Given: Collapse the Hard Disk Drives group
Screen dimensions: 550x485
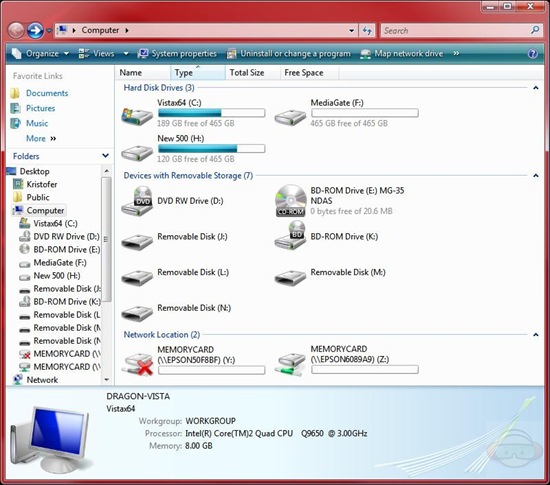Looking at the screenshot, I should pyautogui.click(x=536, y=88).
